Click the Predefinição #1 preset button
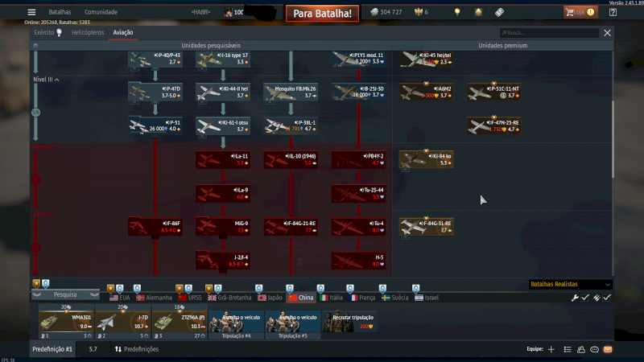 (52, 349)
